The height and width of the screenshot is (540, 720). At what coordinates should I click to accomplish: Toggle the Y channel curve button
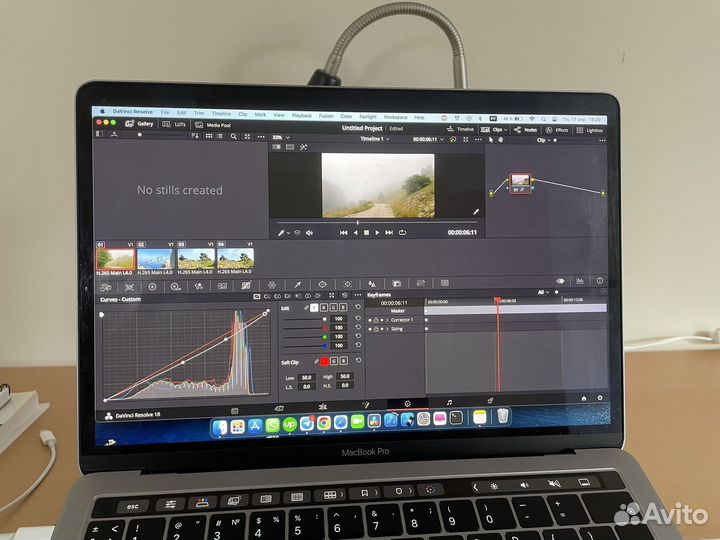pos(314,307)
